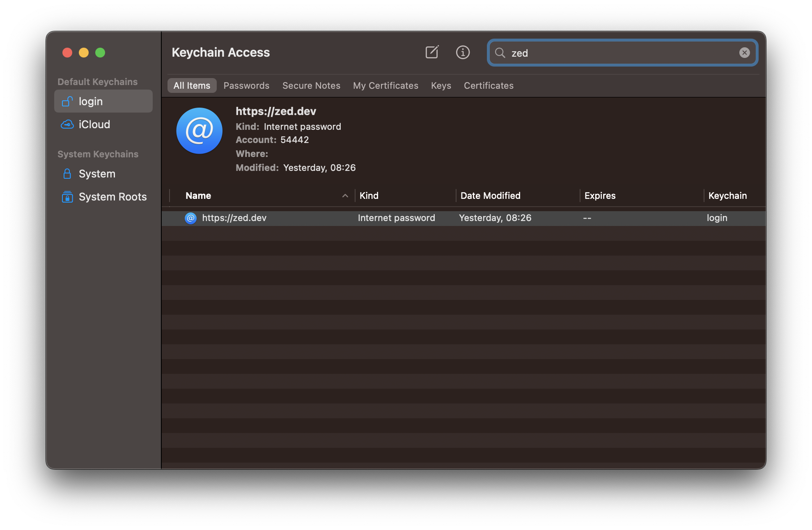Click the compose new keychain item icon
The image size is (812, 530).
(432, 52)
